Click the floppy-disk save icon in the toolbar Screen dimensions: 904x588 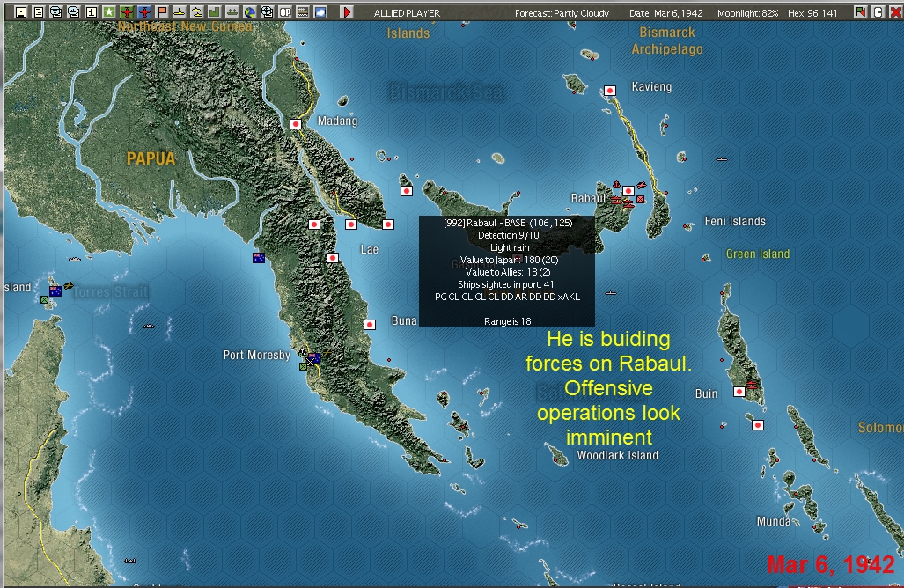[x=21, y=12]
